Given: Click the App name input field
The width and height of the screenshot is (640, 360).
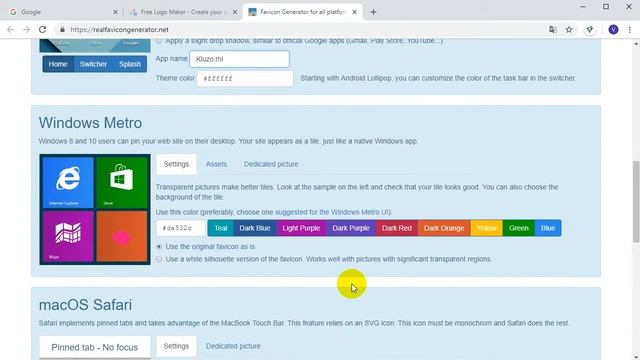Looking at the screenshot, I should pos(240,59).
